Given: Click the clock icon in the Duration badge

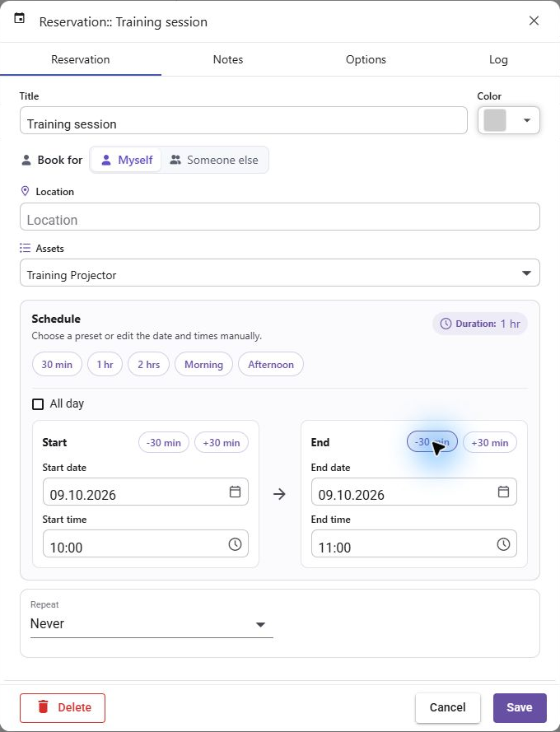Looking at the screenshot, I should tap(446, 324).
